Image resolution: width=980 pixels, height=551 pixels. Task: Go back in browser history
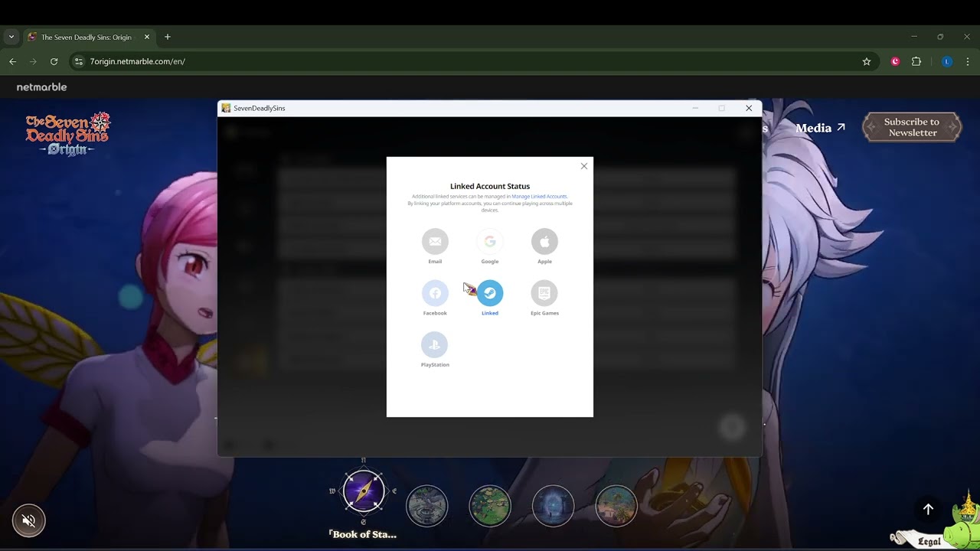point(12,61)
